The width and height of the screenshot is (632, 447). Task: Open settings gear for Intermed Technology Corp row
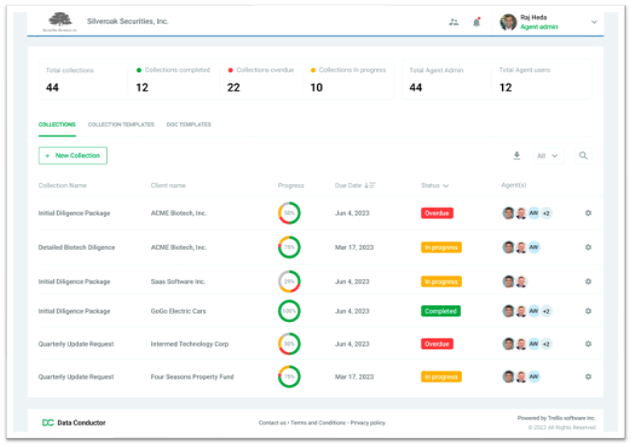click(588, 344)
